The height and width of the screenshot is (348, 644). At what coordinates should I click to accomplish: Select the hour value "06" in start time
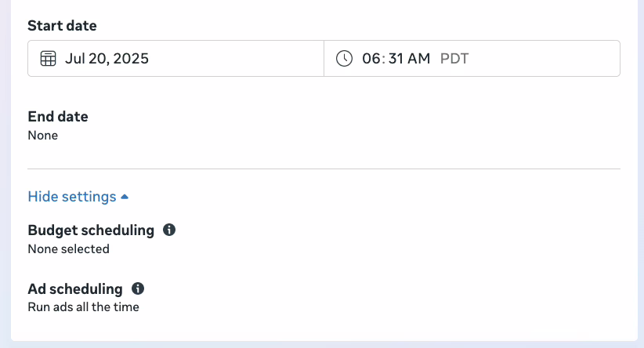tap(371, 59)
